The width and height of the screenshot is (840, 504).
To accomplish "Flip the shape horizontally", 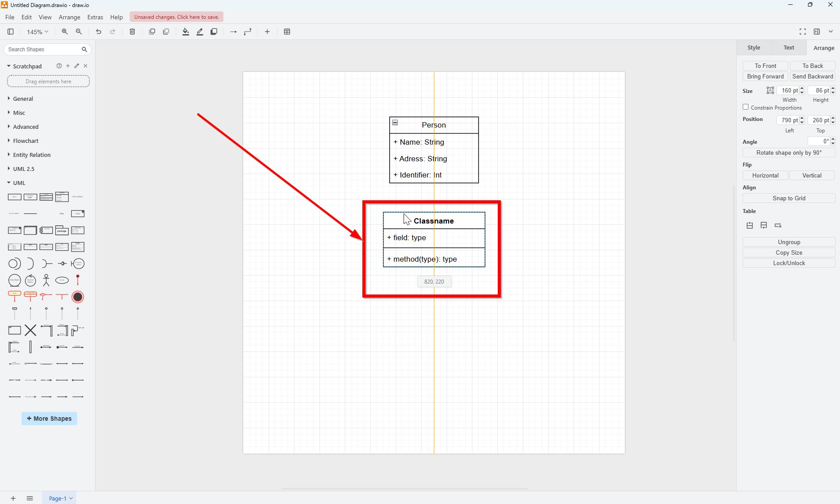I will pos(765,175).
